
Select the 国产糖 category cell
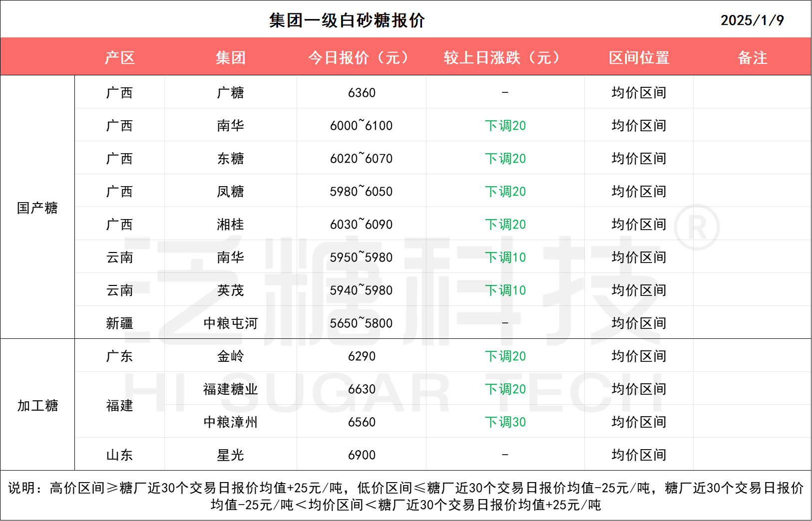coord(37,208)
